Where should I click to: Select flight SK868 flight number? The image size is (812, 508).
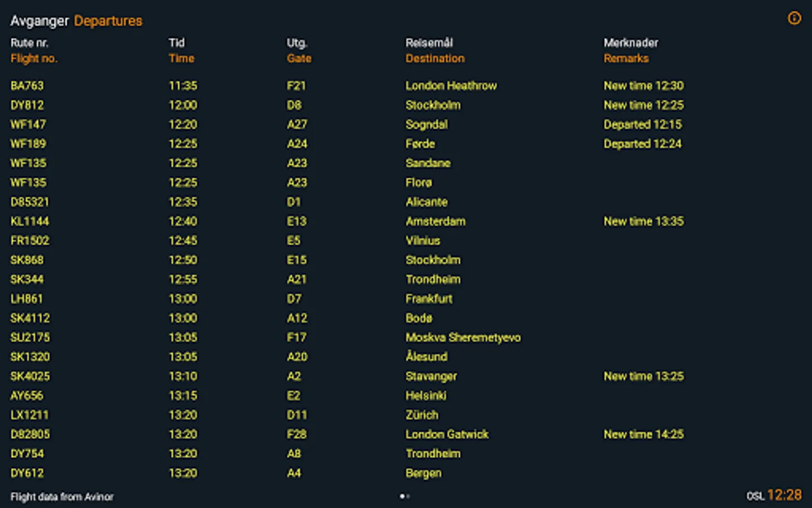point(27,260)
